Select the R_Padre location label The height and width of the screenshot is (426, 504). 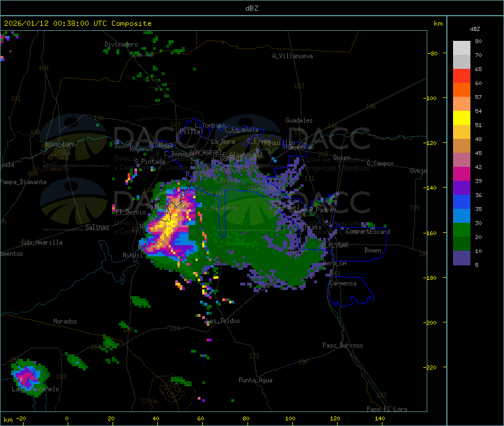tap(321, 210)
